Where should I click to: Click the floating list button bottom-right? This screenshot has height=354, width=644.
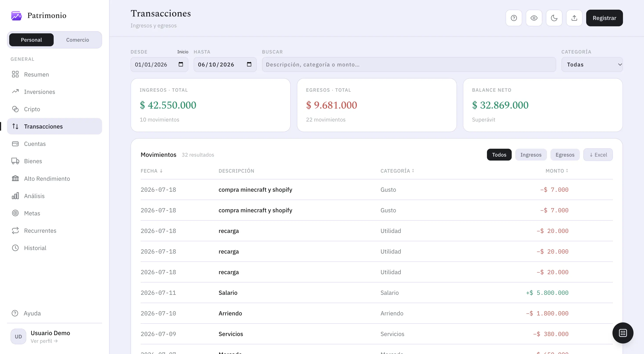click(623, 333)
